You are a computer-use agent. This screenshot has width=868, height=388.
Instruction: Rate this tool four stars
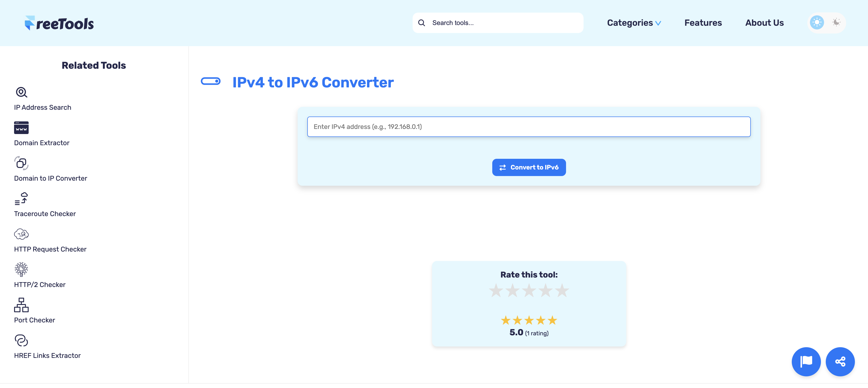click(x=545, y=290)
